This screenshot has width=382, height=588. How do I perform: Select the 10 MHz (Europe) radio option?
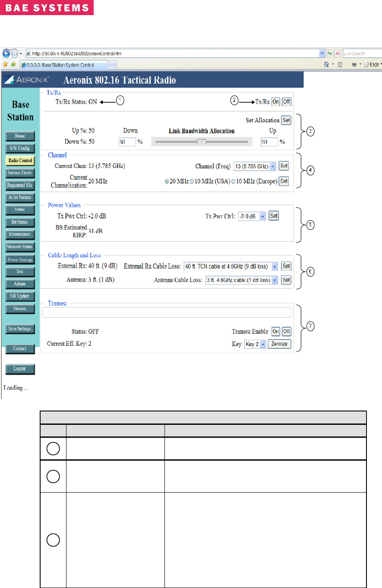click(234, 181)
